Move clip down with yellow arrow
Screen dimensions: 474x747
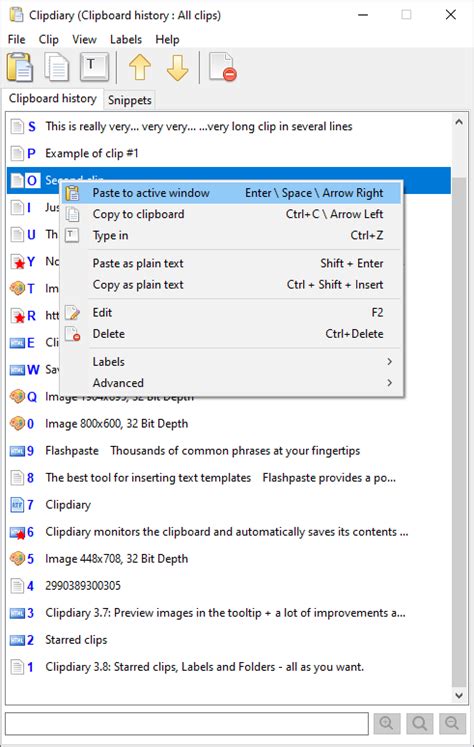177,67
